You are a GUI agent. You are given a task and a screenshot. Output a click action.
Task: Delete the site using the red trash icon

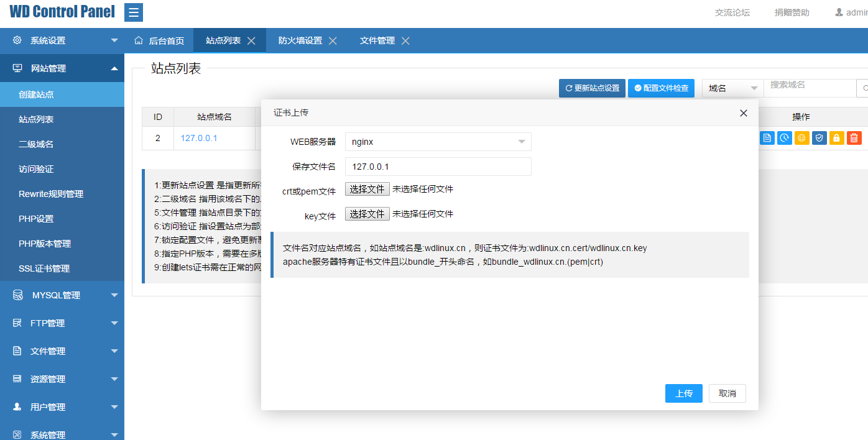(x=854, y=138)
